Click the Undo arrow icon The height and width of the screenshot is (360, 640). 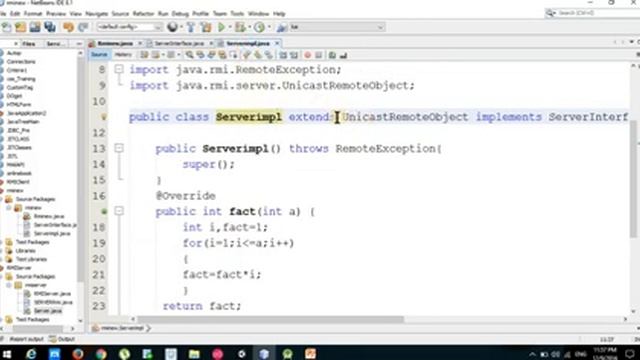pyautogui.click(x=68, y=27)
